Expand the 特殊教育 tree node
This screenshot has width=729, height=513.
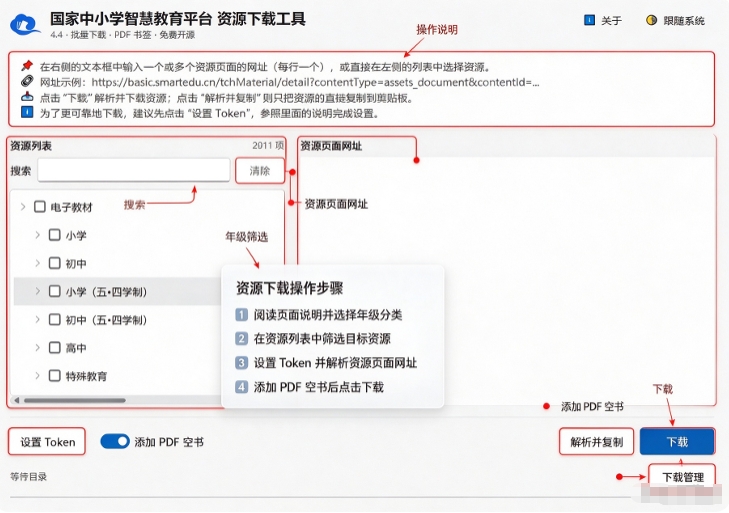click(38, 375)
